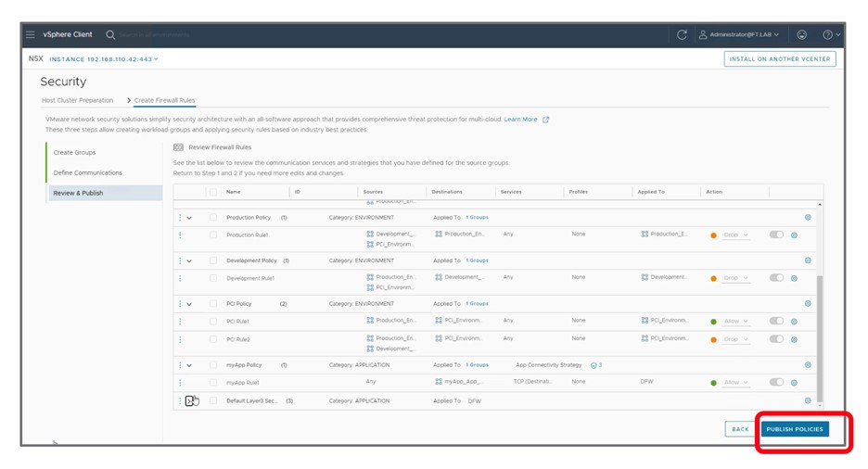Open the help question mark menu
This screenshot has height=469, width=868.
point(832,34)
